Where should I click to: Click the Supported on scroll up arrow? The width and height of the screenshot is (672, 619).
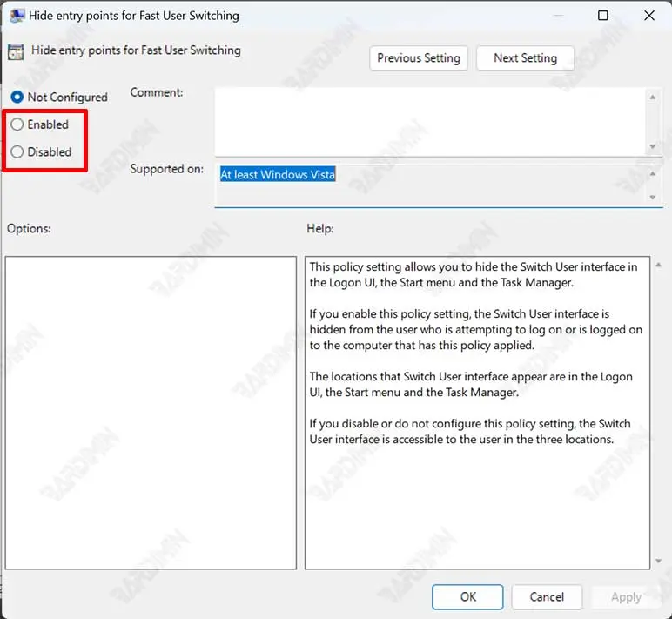(652, 173)
